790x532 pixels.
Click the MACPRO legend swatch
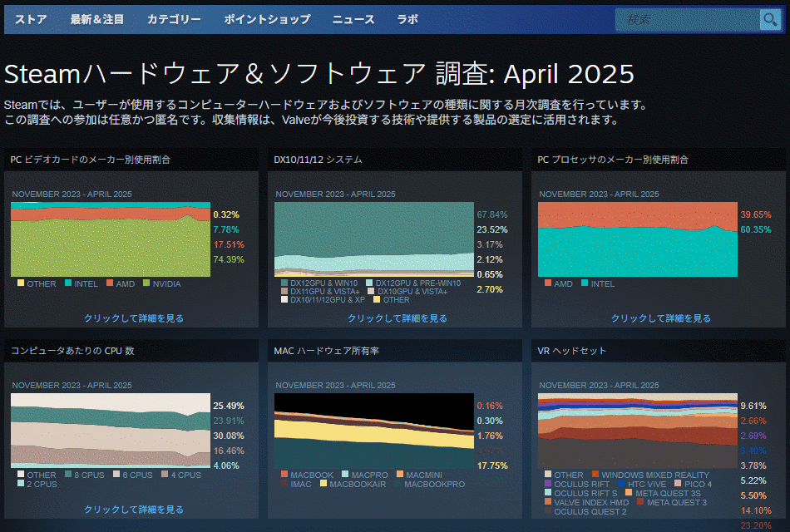click(x=345, y=474)
